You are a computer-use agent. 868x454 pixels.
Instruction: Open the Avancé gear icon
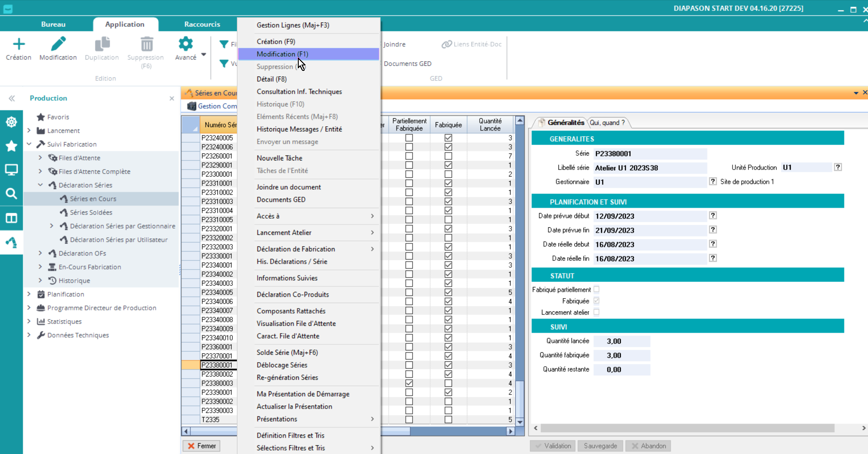[186, 45]
